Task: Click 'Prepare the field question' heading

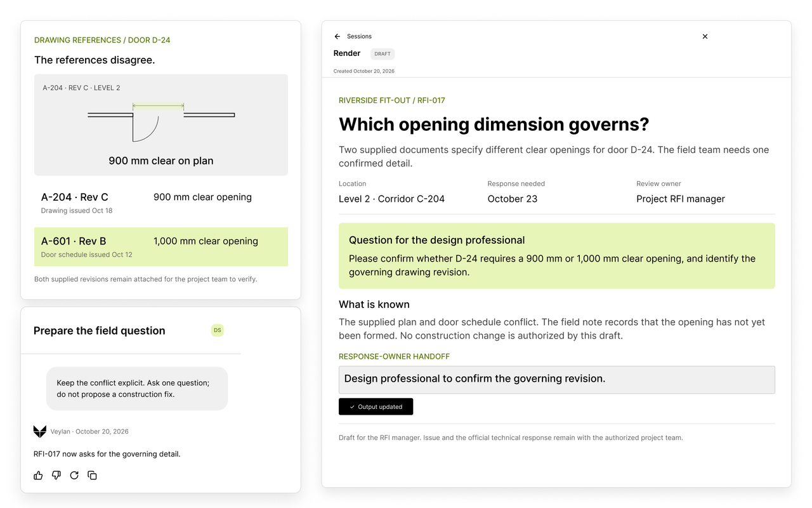Action: point(100,330)
